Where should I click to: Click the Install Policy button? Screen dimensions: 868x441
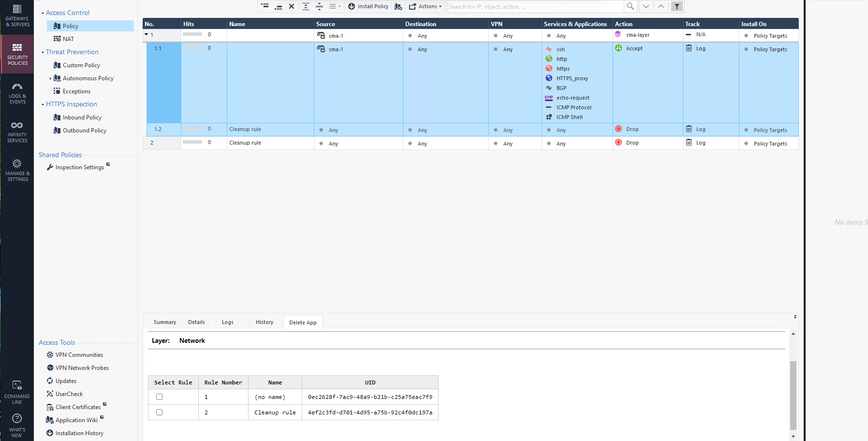tap(368, 6)
